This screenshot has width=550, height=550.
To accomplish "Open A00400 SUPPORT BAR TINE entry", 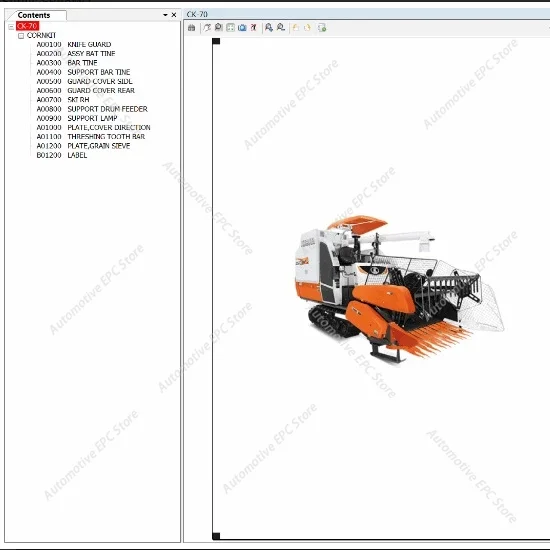I will pyautogui.click(x=83, y=72).
